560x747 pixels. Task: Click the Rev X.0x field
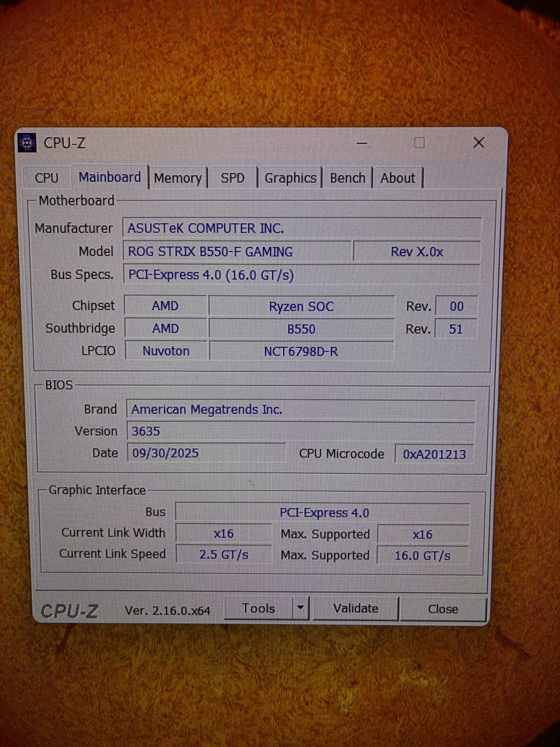(x=417, y=252)
